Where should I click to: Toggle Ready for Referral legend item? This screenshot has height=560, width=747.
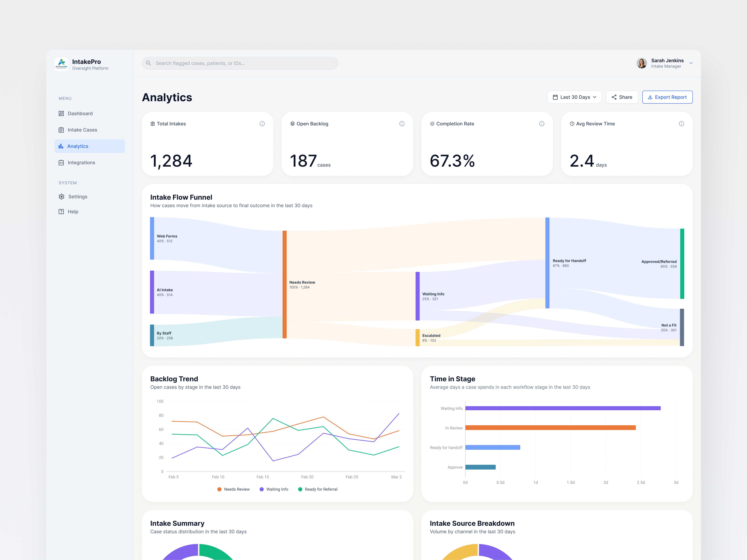318,489
